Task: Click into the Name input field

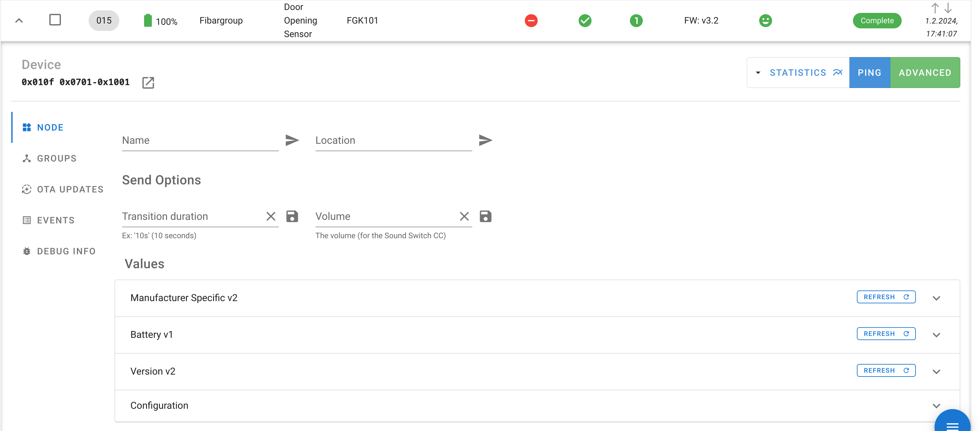Action: coord(200,140)
